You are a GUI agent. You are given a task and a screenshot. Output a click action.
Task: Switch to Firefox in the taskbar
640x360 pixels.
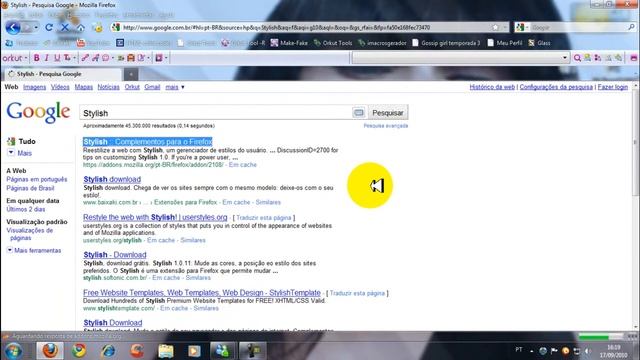[x=50, y=351]
